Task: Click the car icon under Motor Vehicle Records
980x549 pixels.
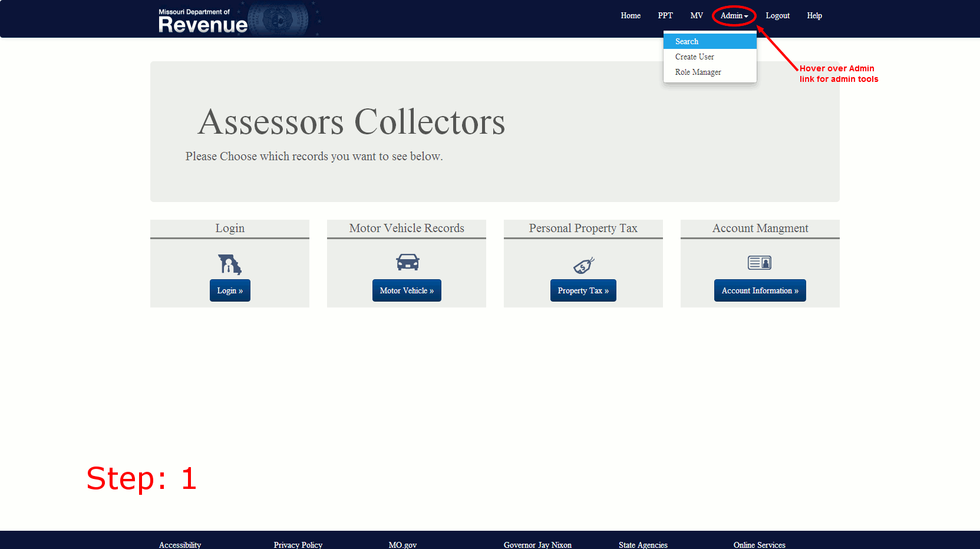Action: point(407,262)
